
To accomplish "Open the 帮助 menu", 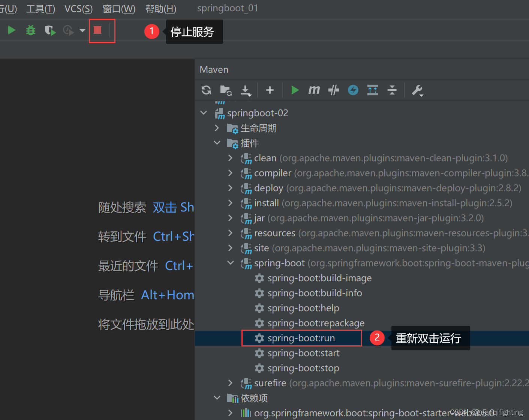I will (160, 9).
